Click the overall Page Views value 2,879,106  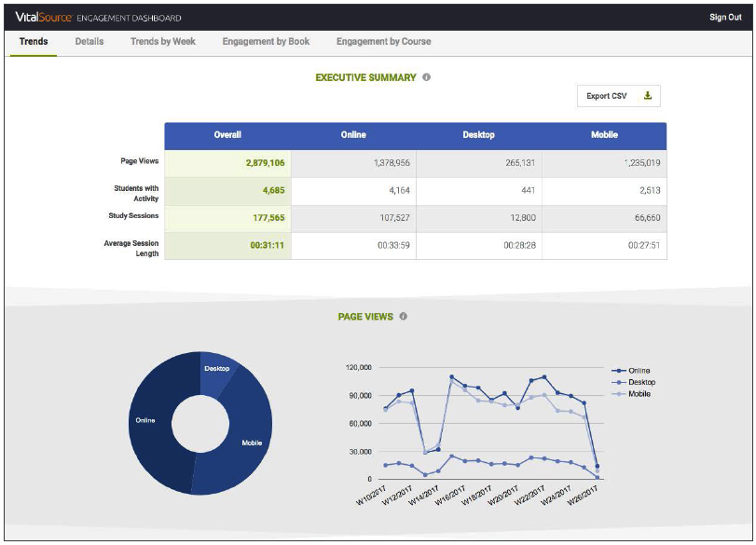(x=265, y=162)
